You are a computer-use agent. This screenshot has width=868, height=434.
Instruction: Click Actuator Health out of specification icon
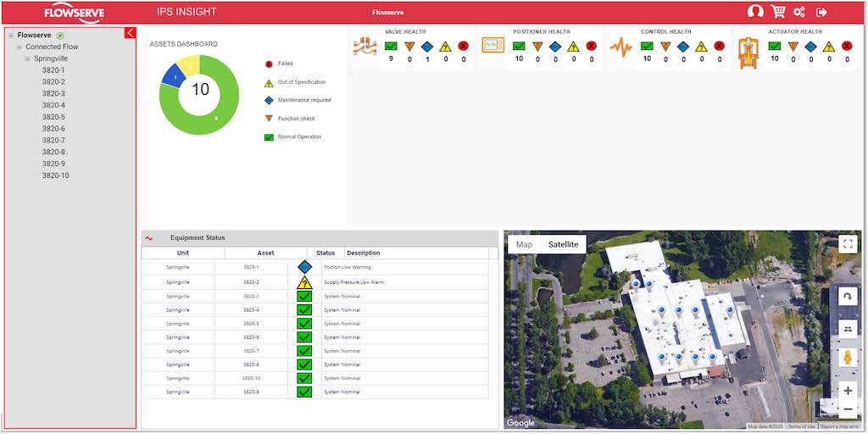tap(829, 47)
